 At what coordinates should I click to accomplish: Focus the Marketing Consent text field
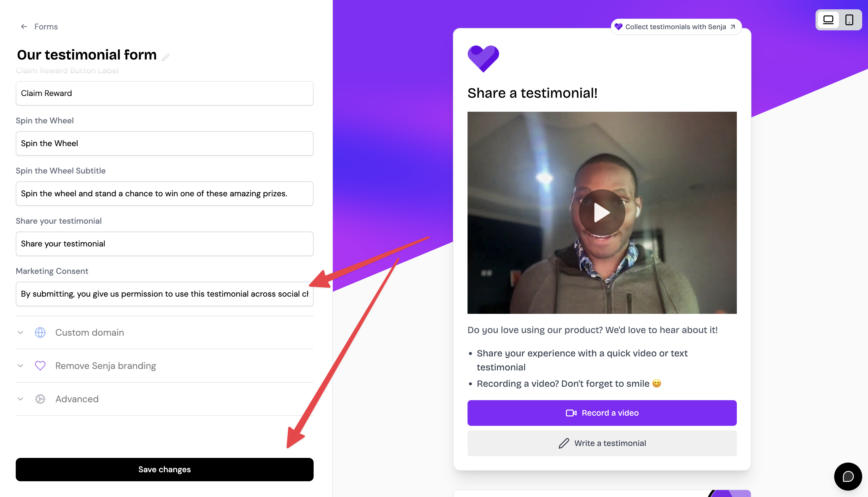(164, 294)
